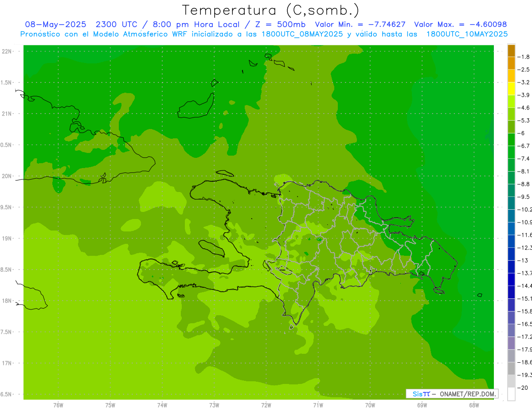Click the -3.2 colorbar value
This screenshot has width=532, height=411.
524,82
